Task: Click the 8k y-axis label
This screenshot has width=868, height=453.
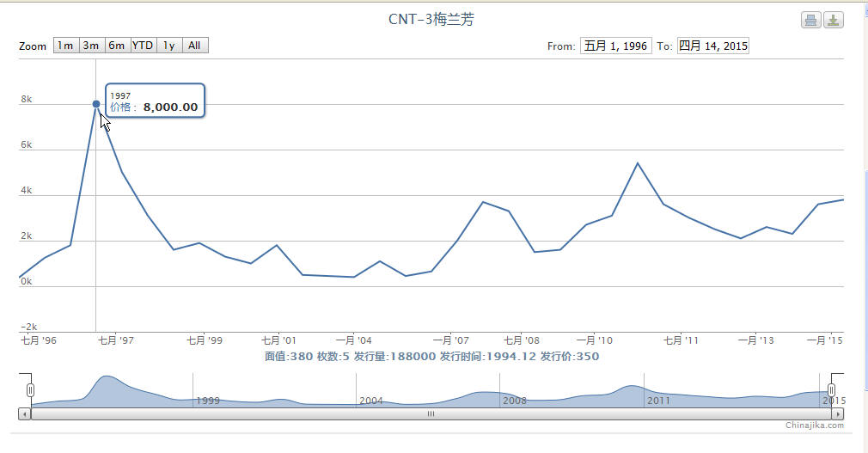Action: pos(27,99)
